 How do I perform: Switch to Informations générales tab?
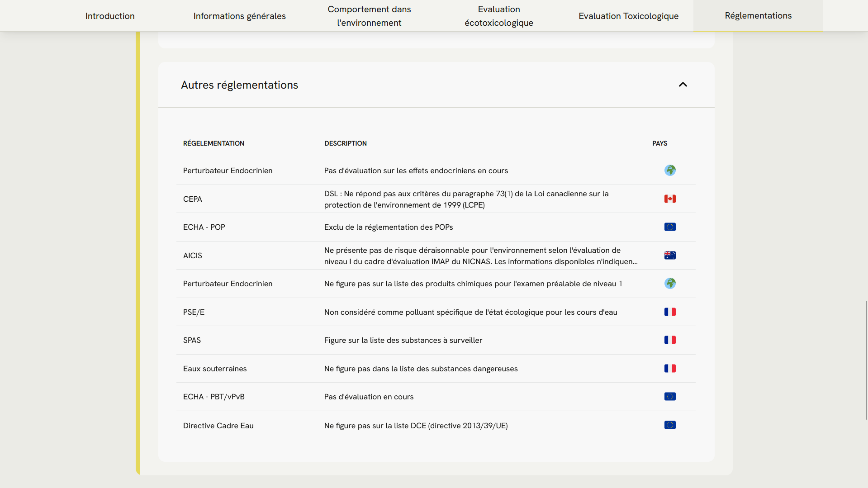[239, 16]
